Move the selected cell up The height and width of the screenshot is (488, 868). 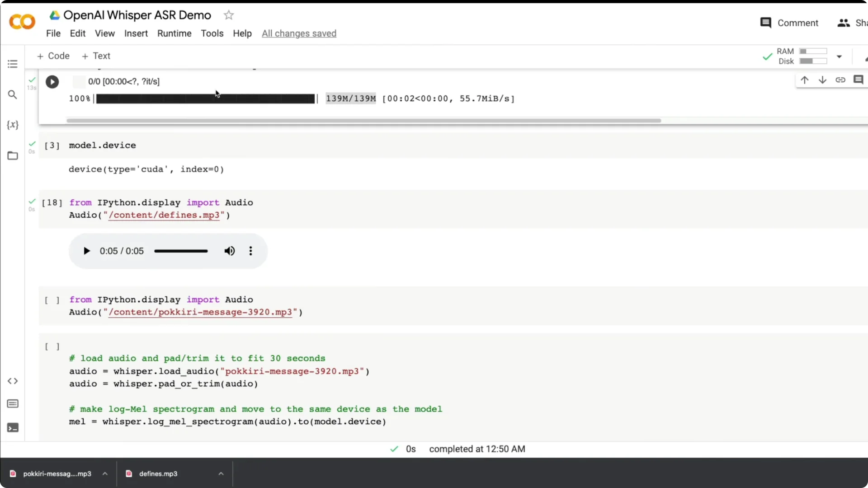point(805,80)
